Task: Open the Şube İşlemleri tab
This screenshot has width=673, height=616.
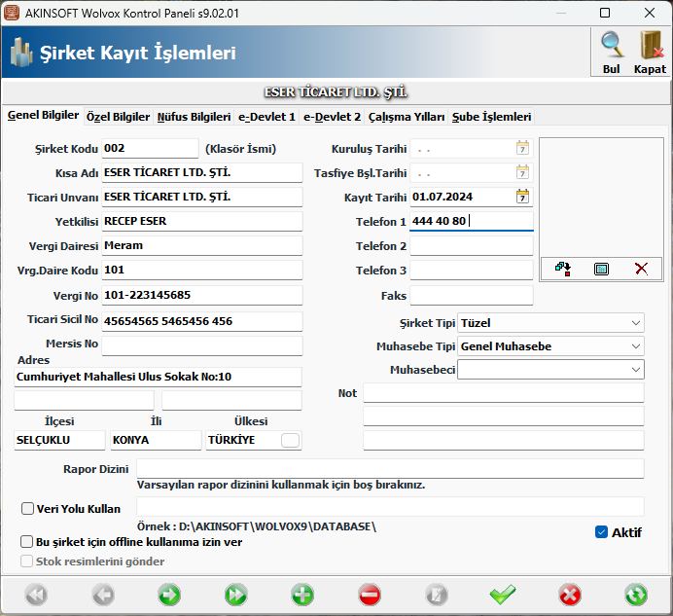Action: coord(491,117)
